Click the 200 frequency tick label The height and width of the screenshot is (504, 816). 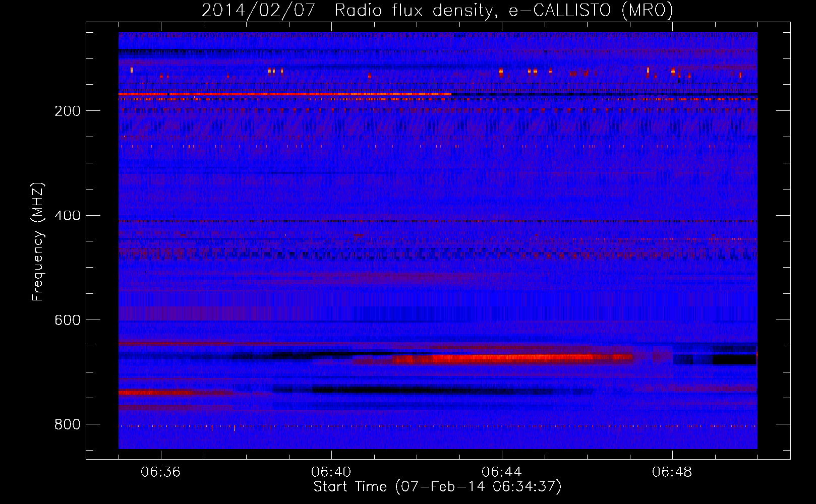[68, 111]
